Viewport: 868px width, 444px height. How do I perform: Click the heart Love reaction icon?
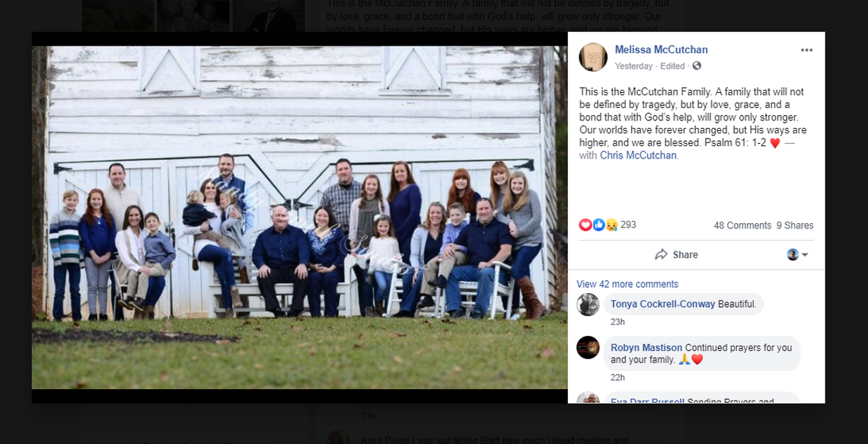point(585,225)
